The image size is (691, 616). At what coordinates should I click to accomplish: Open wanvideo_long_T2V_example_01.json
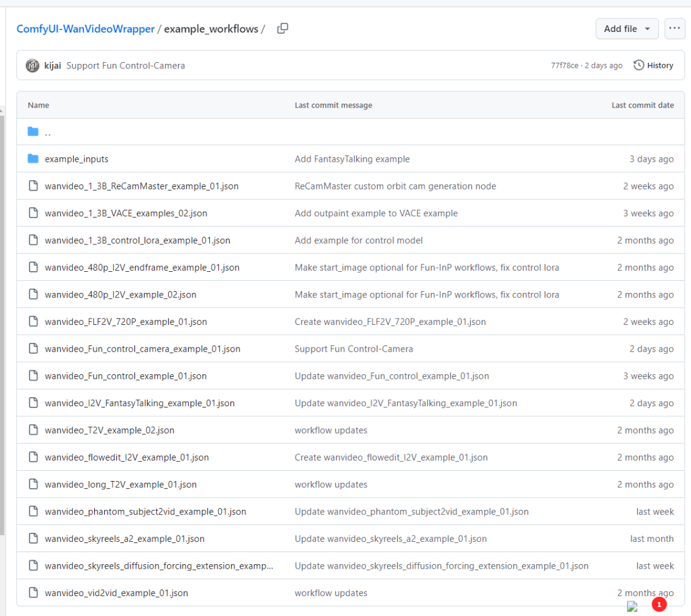tap(120, 485)
